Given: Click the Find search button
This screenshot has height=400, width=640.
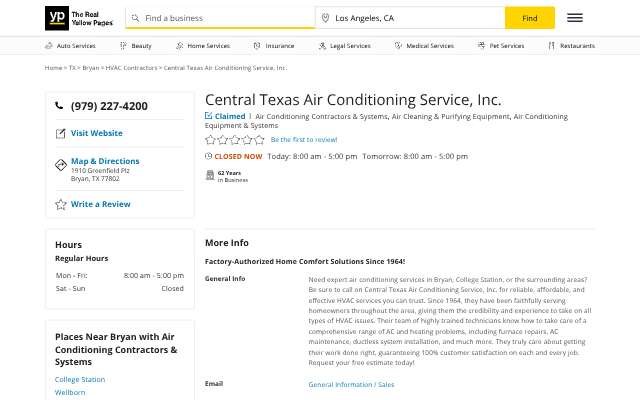Looking at the screenshot, I should pyautogui.click(x=530, y=18).
